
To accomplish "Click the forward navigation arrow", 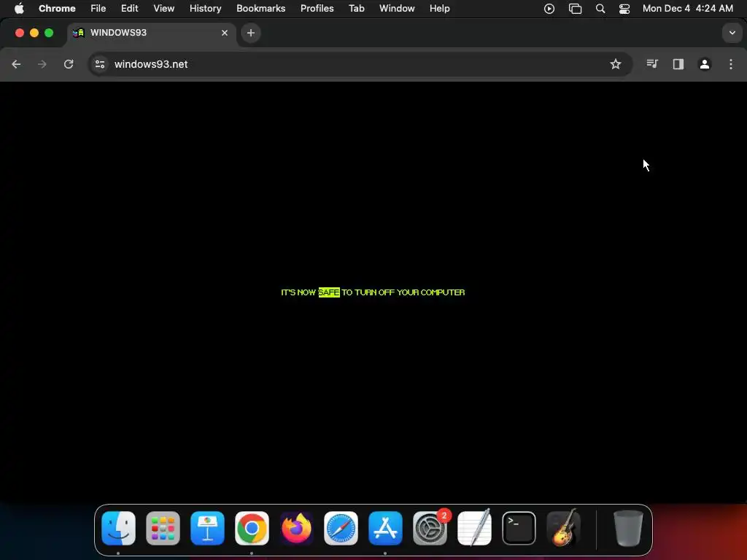I will coord(42,64).
